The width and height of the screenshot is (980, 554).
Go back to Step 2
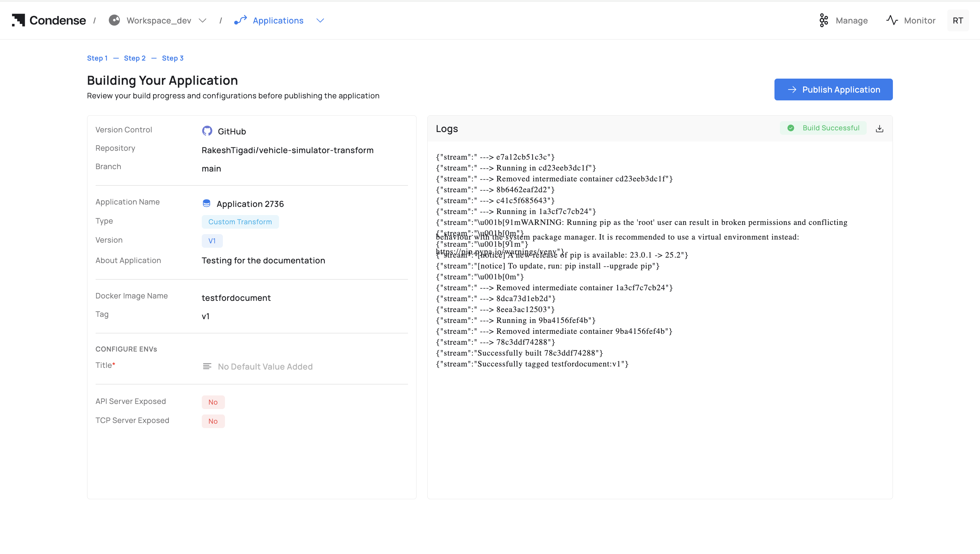coord(135,58)
